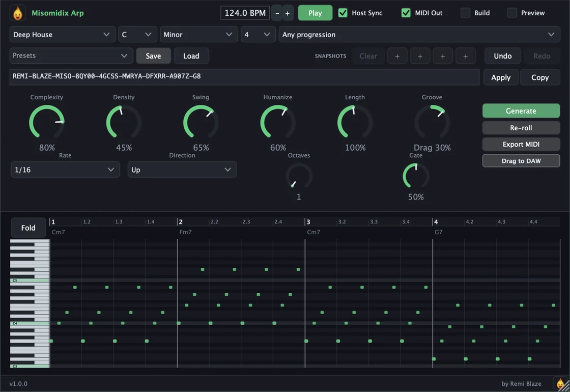Toggle the Host Sync checkbox
570x392 pixels.
pos(343,13)
